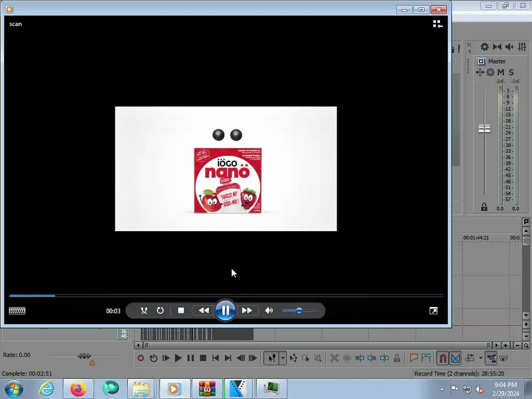Toggle Enable Snapping magnet button
Image resolution: width=532 pixels, height=399 pixels.
[443, 358]
